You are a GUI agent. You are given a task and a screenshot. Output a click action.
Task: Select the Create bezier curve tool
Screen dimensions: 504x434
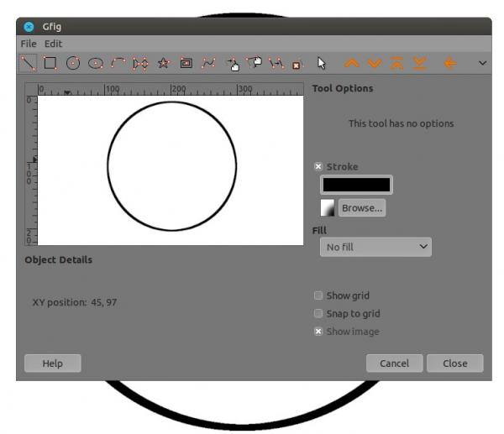coord(208,63)
